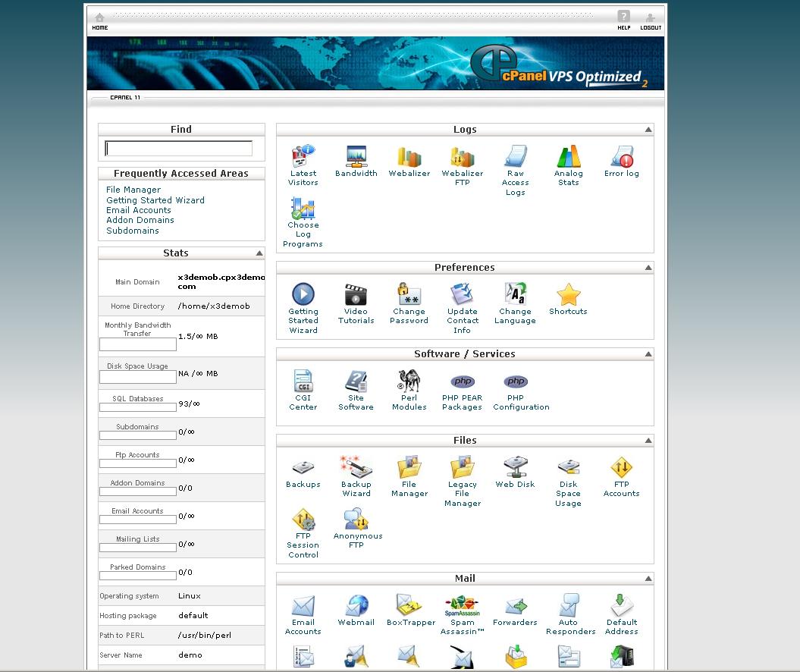Collapse the Mail section
The height and width of the screenshot is (672, 800).
[x=648, y=579]
